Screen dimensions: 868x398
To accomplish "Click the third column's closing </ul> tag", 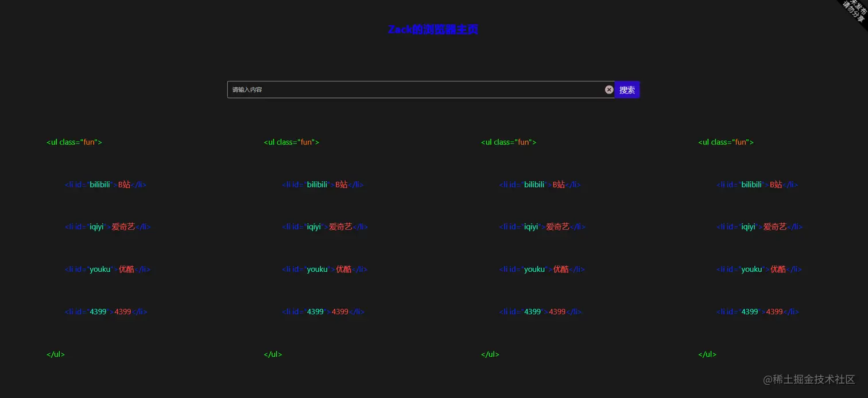I will point(490,354).
